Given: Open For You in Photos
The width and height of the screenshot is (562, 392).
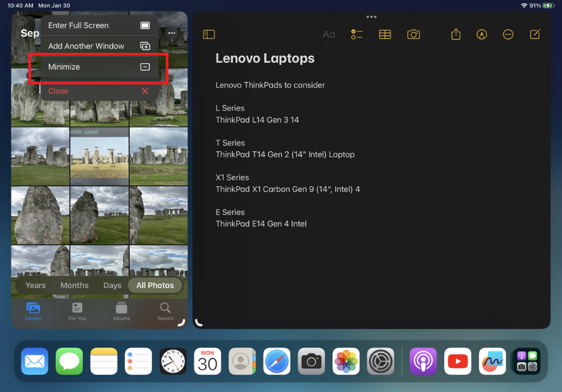Looking at the screenshot, I should [x=77, y=313].
